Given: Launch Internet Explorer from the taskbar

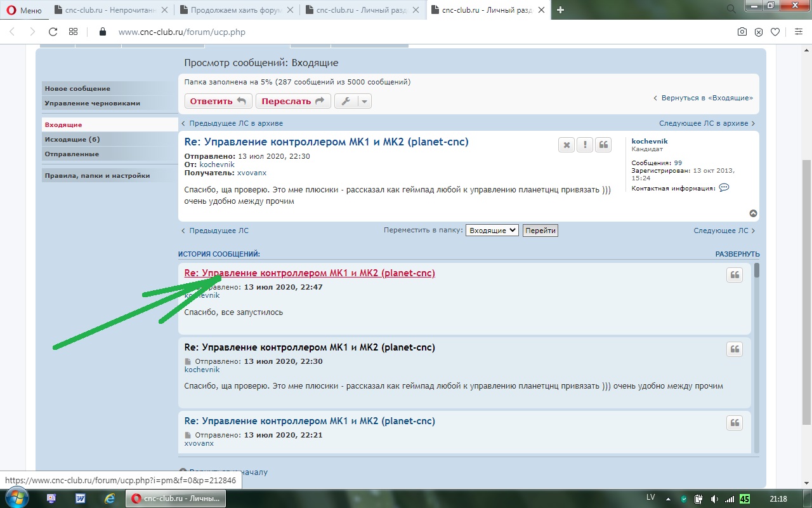Looking at the screenshot, I should point(110,498).
